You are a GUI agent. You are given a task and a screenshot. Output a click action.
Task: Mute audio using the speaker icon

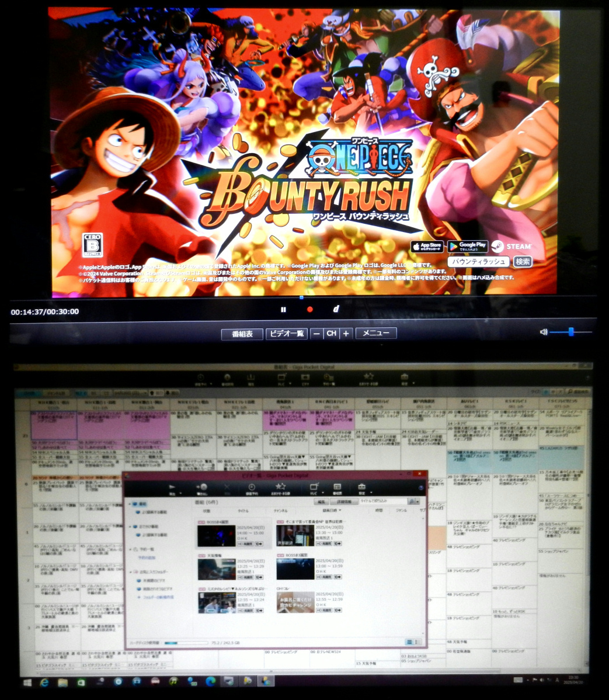pos(544,332)
